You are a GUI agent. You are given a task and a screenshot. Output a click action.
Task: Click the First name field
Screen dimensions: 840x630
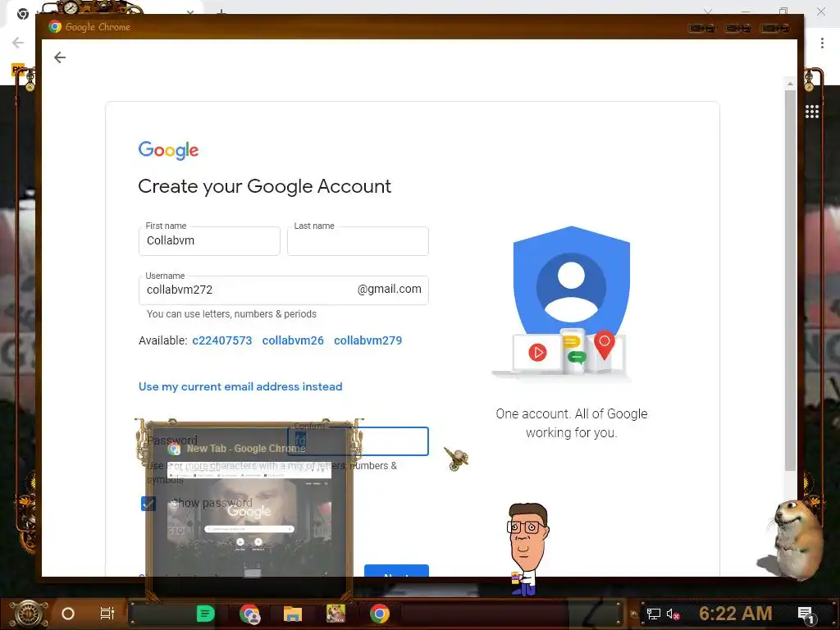point(209,241)
